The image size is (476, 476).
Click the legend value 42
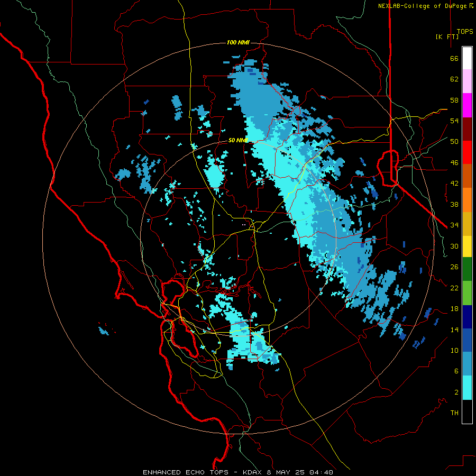click(454, 184)
